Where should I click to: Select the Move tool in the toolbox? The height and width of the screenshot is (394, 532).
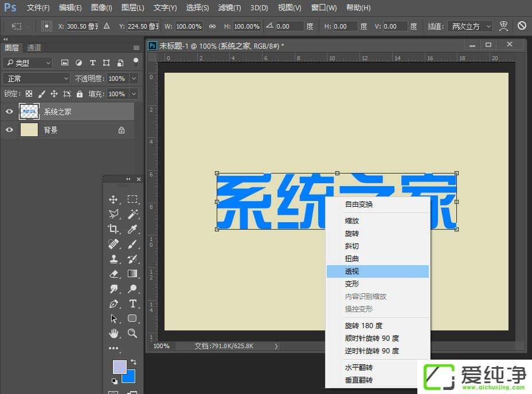coord(114,199)
